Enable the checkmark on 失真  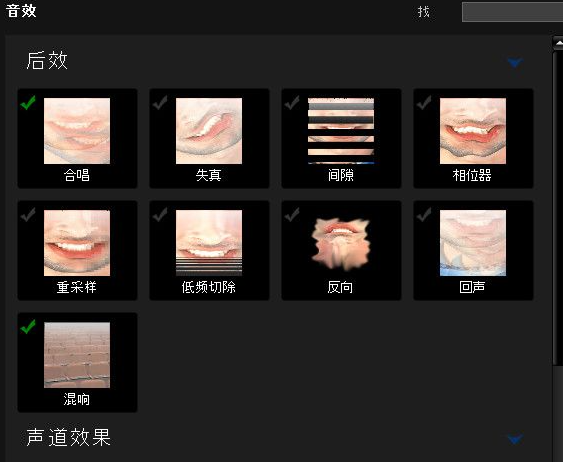(160, 103)
